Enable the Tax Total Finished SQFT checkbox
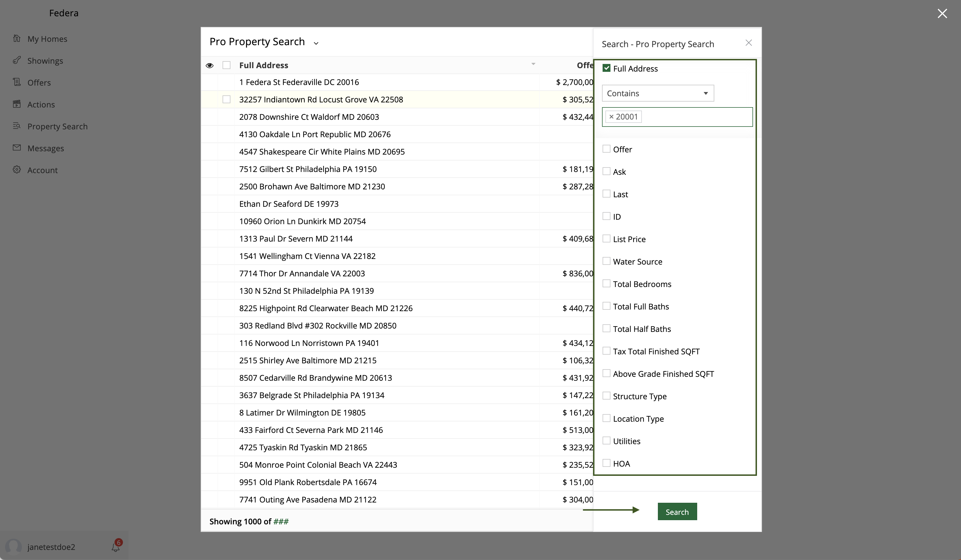961x560 pixels. point(606,351)
